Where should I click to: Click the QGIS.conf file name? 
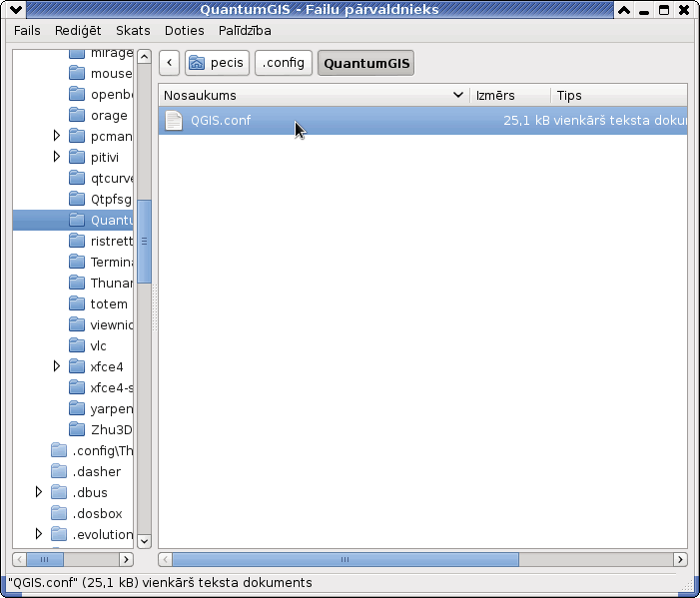[221, 121]
